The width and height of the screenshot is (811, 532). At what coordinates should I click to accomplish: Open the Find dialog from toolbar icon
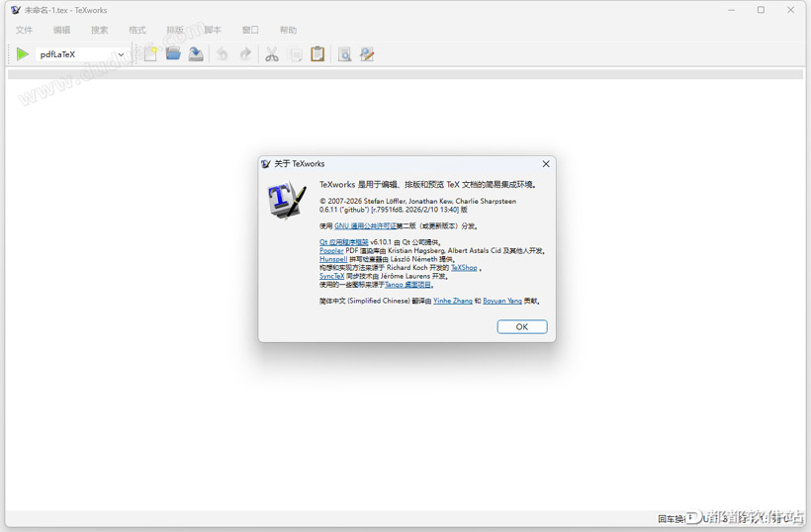point(344,54)
